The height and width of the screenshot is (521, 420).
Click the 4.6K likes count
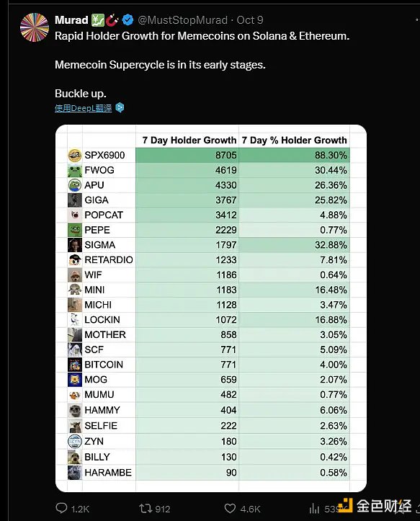(250, 509)
